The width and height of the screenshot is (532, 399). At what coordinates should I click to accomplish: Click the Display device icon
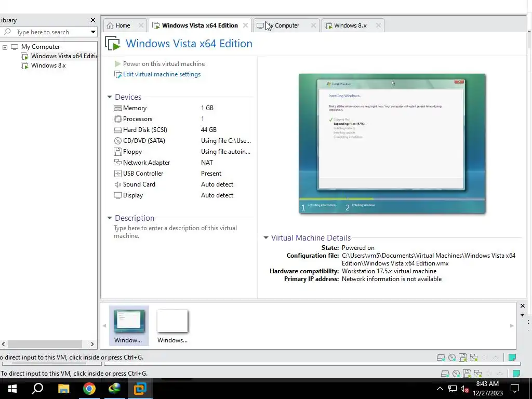118,195
